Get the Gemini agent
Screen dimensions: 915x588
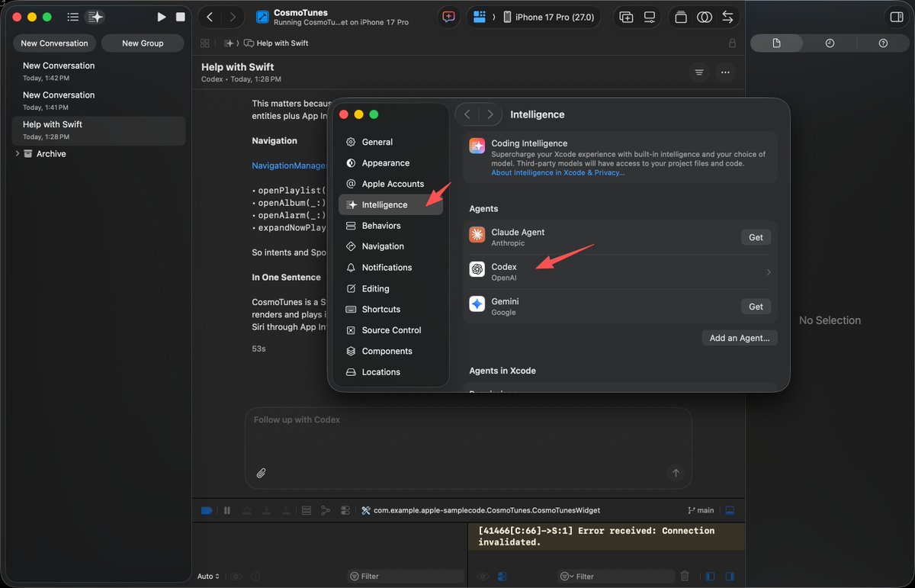coord(756,307)
